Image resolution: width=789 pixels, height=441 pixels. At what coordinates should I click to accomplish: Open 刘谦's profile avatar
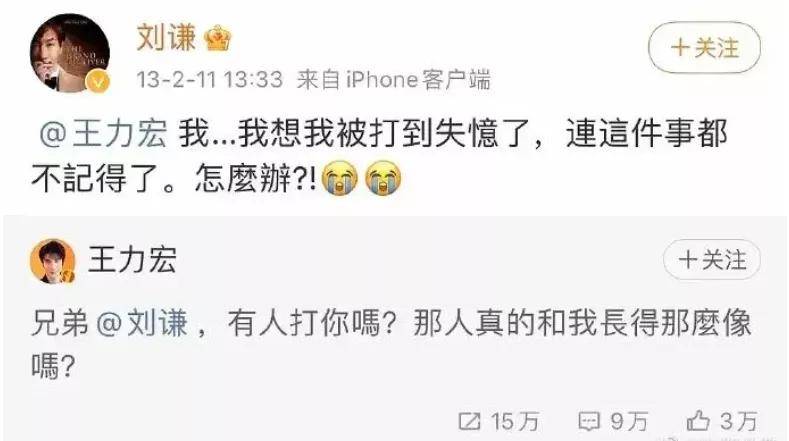click(69, 53)
